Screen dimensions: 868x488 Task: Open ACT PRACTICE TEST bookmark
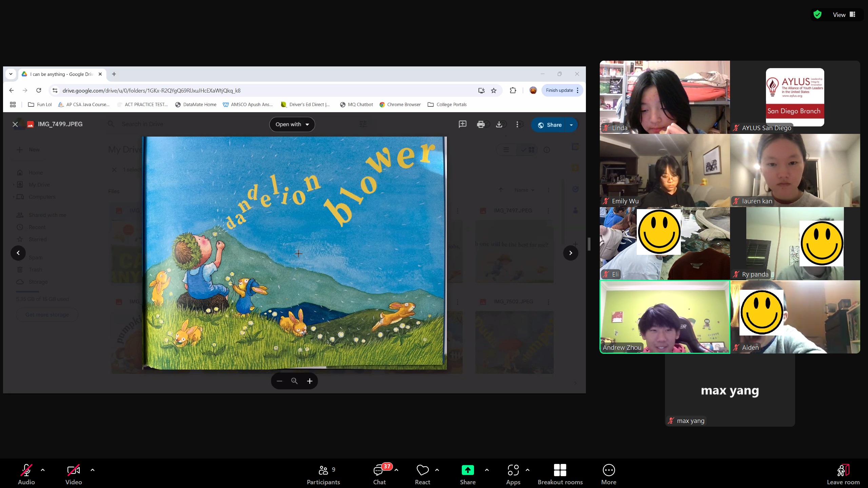142,105
